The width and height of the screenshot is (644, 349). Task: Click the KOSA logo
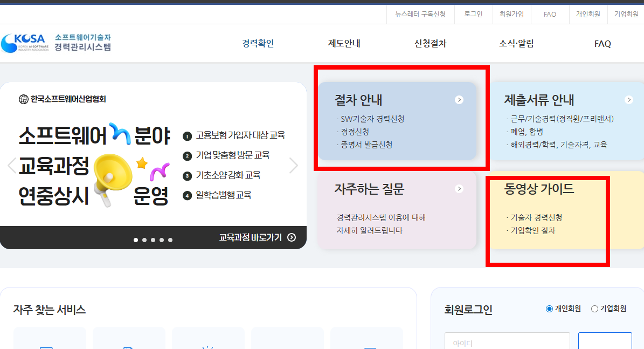coord(24,43)
